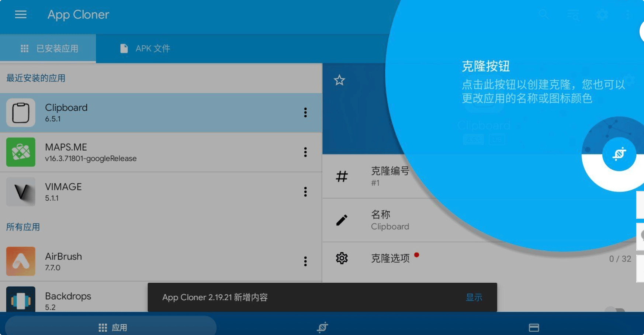
Task: Click the VIMAGE app icon
Action: (x=21, y=192)
